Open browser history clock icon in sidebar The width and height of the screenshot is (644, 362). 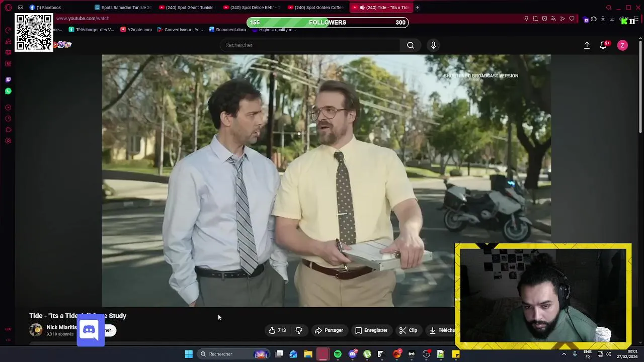[x=8, y=119]
